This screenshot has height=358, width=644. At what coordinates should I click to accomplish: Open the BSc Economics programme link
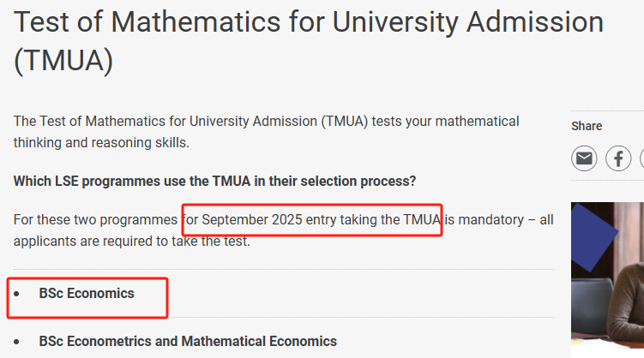coord(87,293)
